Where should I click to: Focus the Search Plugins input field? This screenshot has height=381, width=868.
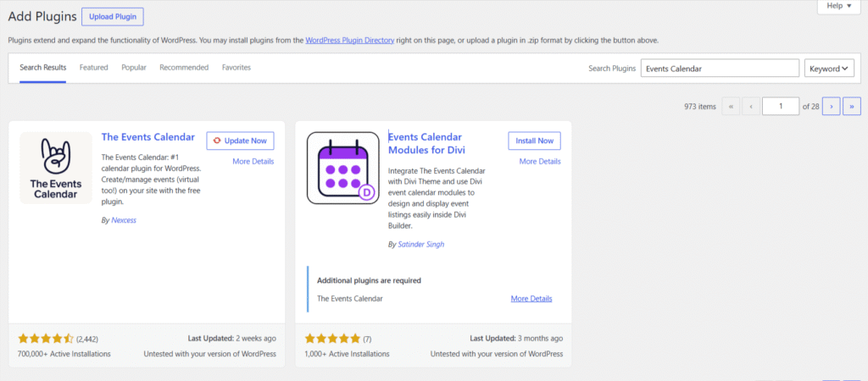721,69
